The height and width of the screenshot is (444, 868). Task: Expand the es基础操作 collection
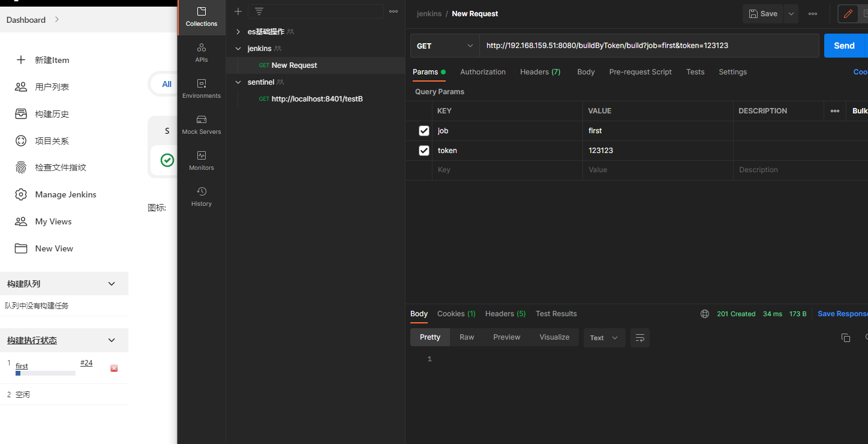tap(238, 32)
